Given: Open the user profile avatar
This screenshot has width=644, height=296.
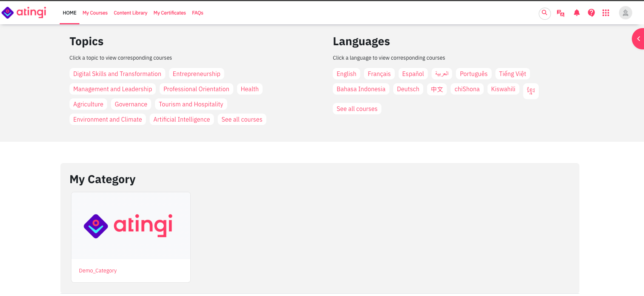Looking at the screenshot, I should click(x=625, y=13).
